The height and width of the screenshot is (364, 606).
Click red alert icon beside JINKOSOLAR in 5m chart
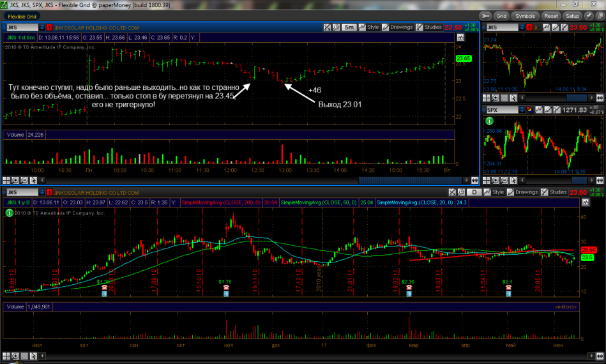(x=49, y=27)
